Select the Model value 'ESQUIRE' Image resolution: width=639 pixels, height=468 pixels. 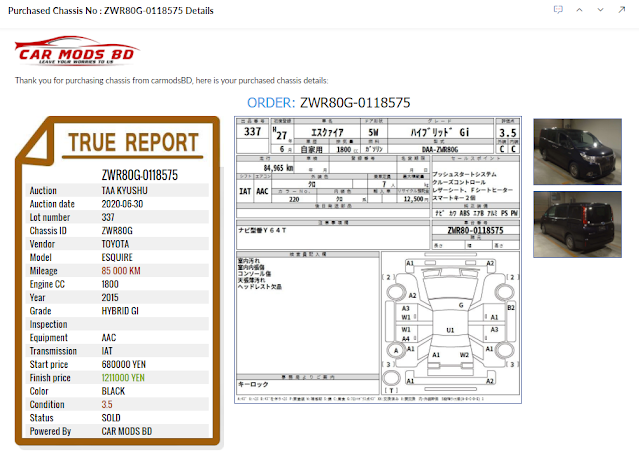[117, 257]
